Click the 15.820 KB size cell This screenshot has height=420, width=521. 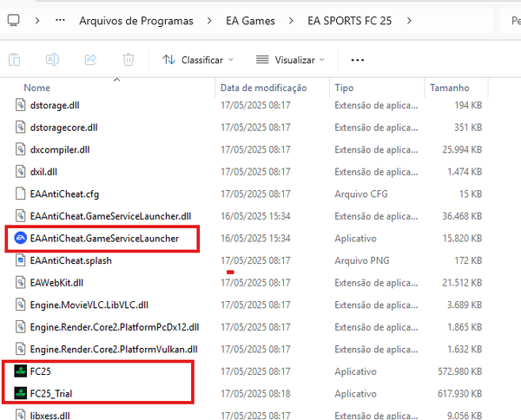pos(462,238)
